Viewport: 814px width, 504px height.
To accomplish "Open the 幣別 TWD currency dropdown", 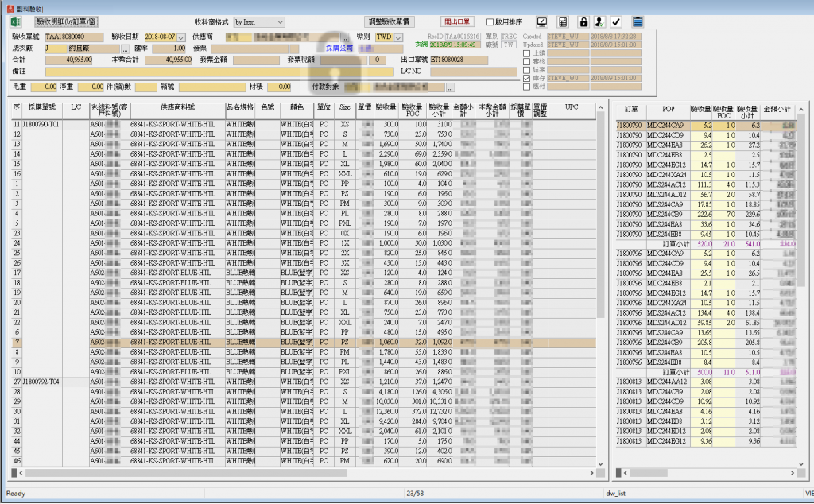I will tap(397, 37).
